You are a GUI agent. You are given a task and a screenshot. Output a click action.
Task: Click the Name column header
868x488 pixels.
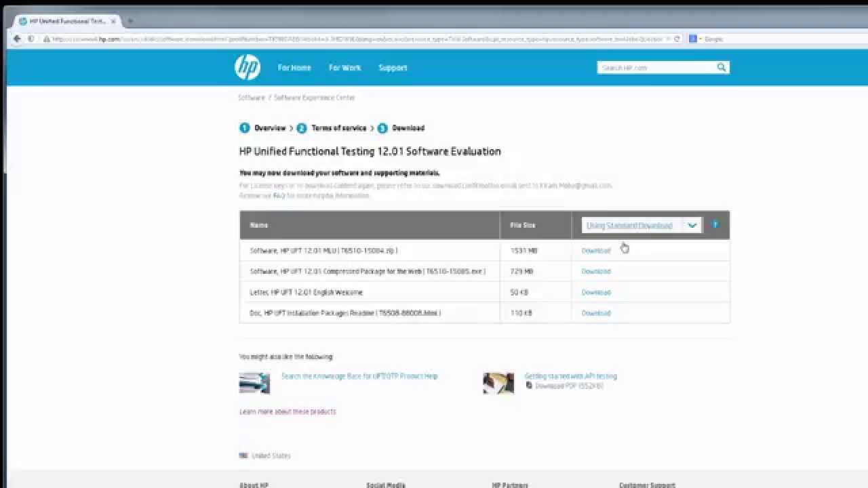click(x=259, y=225)
